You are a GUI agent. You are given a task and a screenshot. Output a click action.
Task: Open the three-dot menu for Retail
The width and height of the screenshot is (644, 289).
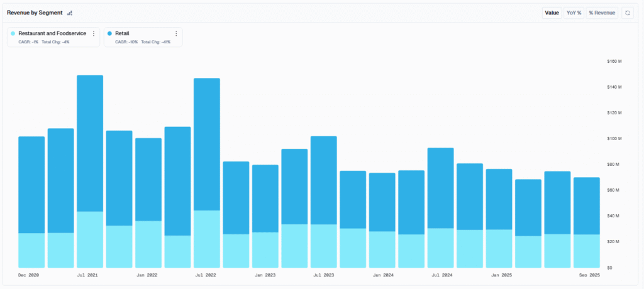[x=176, y=34]
